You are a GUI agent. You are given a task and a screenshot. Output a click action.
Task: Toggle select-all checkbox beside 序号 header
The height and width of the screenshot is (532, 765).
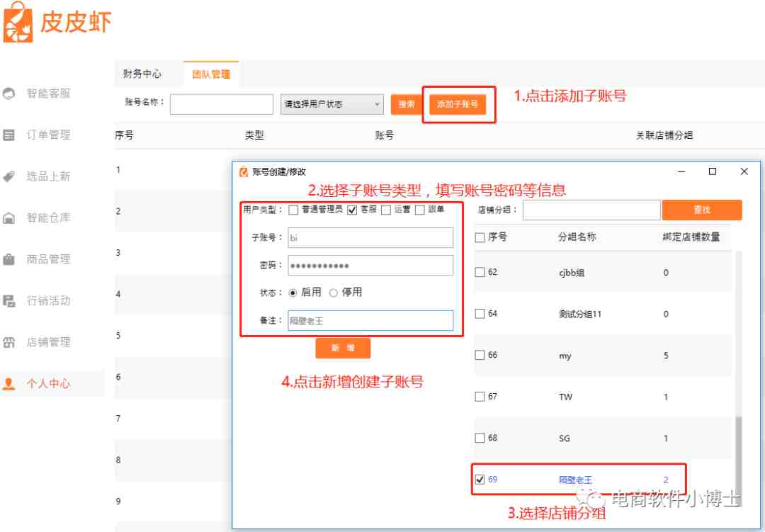tap(480, 237)
